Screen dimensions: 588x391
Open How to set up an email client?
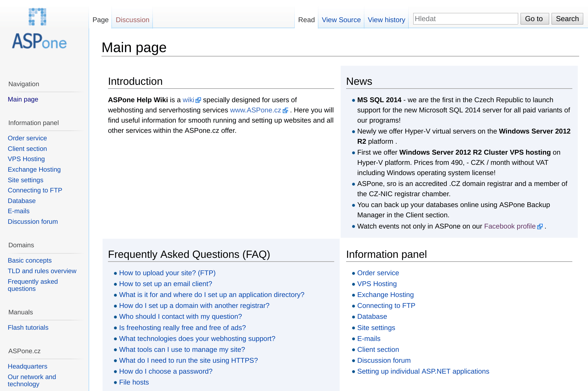(166, 284)
